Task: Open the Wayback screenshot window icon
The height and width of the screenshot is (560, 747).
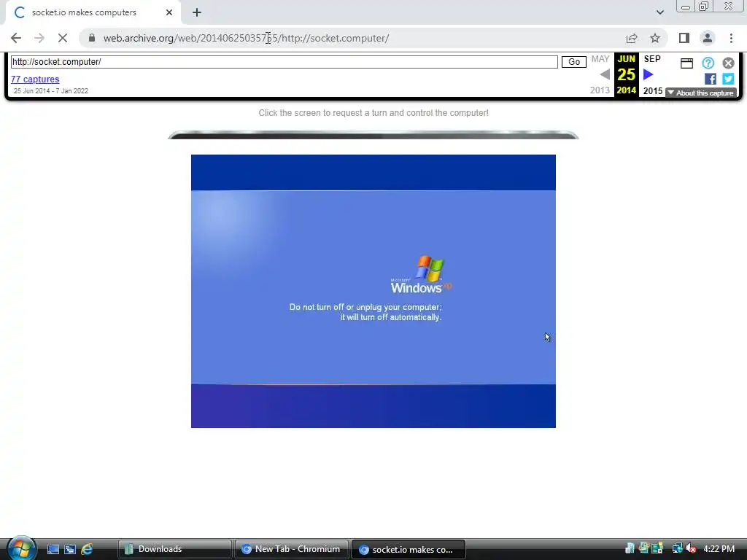Action: [686, 63]
